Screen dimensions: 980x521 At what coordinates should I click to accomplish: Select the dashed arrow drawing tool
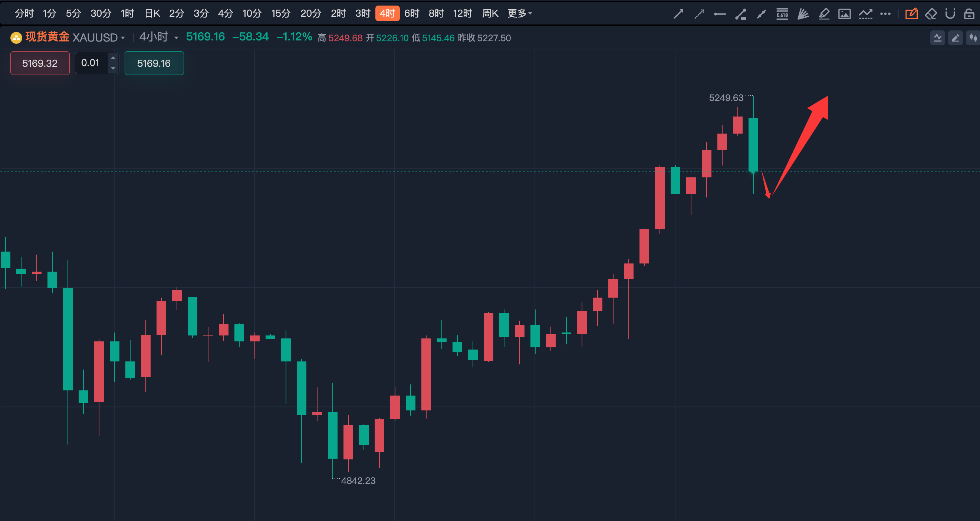point(699,14)
